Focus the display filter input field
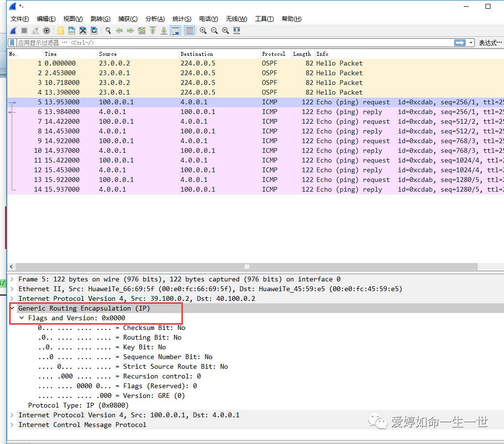The height and width of the screenshot is (444, 504). 235,43
